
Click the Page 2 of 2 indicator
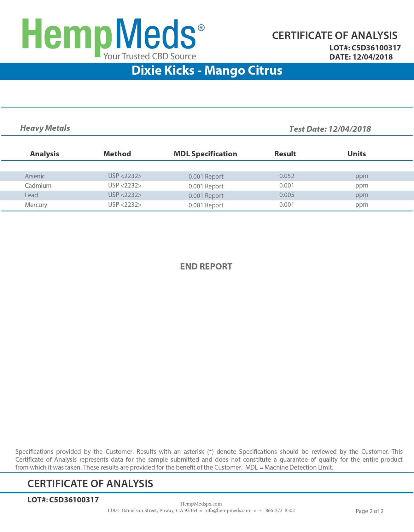(x=369, y=511)
